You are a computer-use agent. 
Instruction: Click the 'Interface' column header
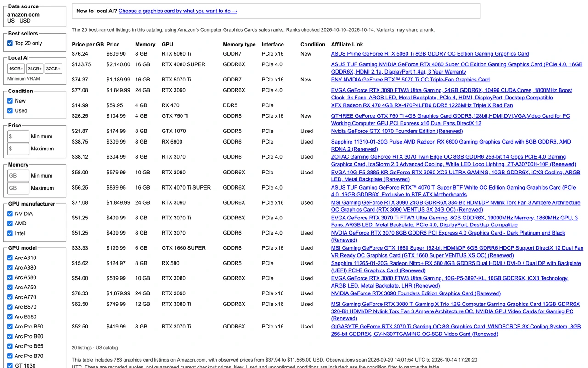point(273,45)
